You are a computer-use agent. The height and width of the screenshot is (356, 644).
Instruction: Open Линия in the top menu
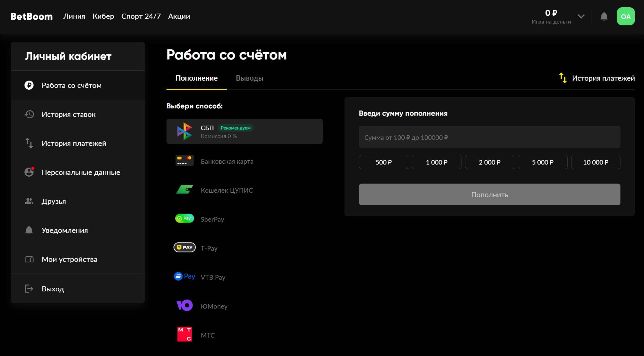(74, 16)
